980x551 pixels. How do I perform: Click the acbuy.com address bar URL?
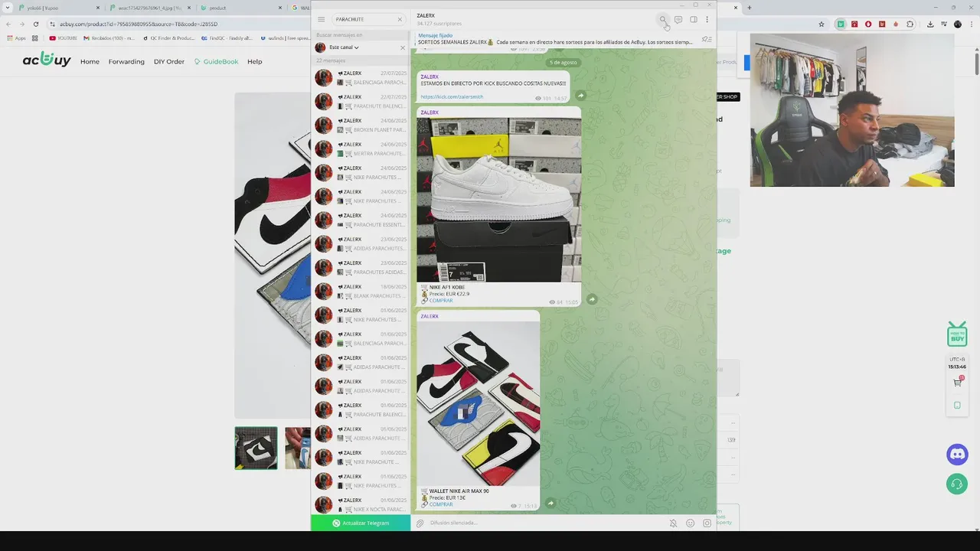(x=139, y=24)
